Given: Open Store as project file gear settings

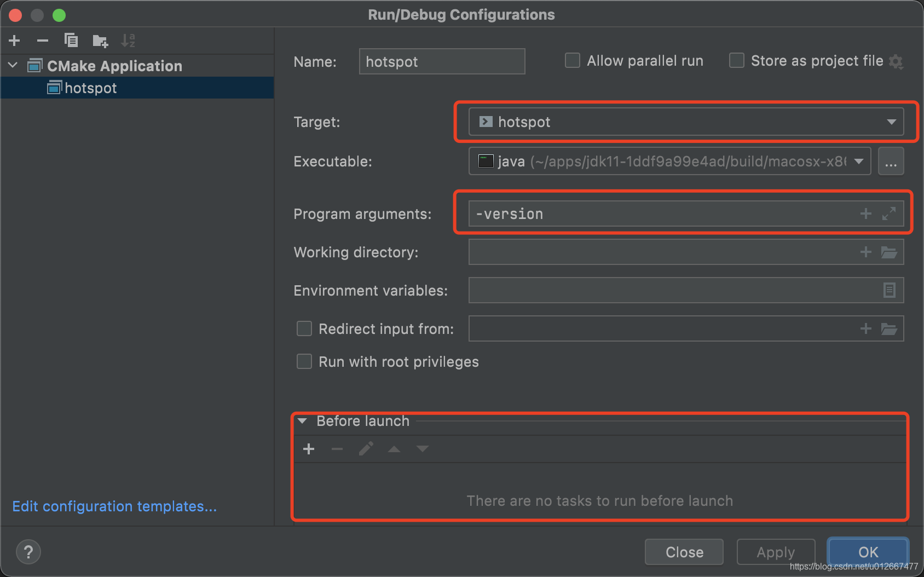Looking at the screenshot, I should (x=896, y=61).
